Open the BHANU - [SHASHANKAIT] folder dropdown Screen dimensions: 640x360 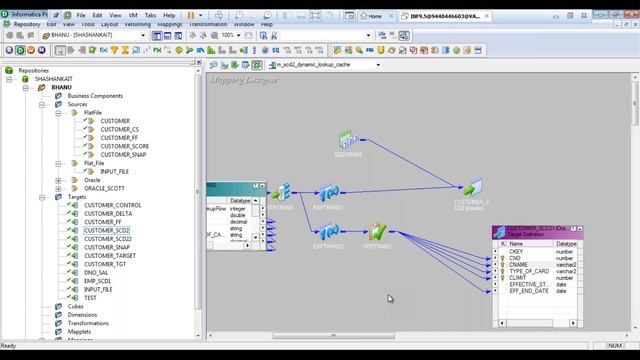(143, 36)
